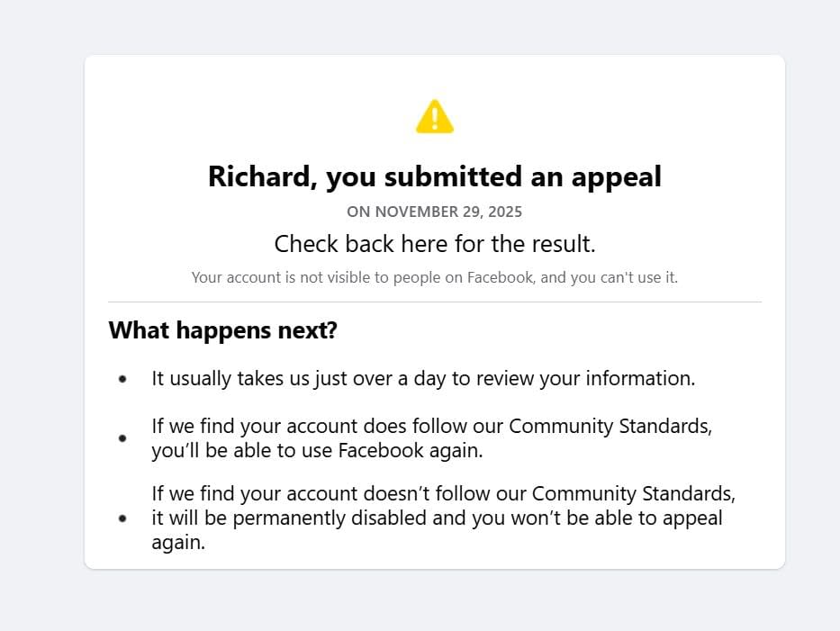
Task: Click 'Community Standards' in the 'doesn't follow' bullet
Action: 634,494
